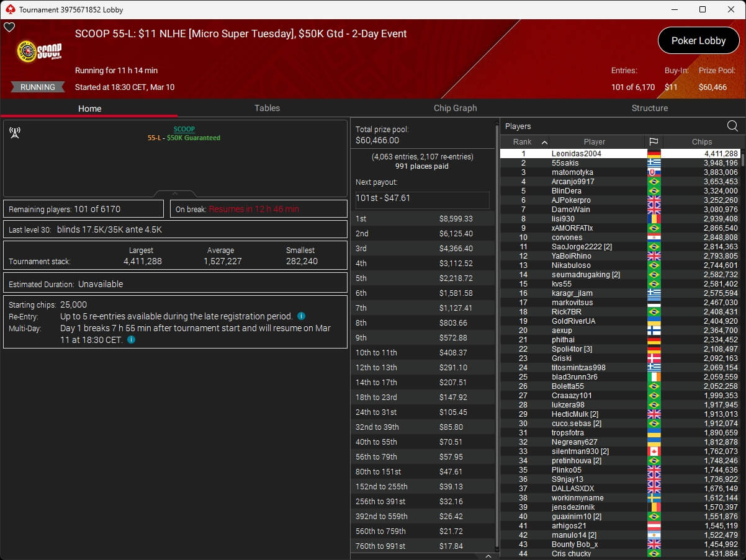Click the info icon beside Multi-Day
The image size is (746, 560).
point(132,340)
